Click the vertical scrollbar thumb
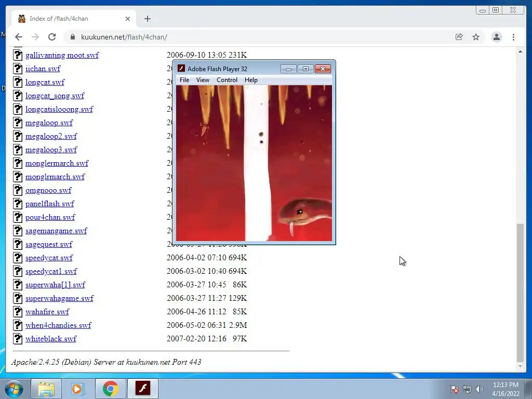The image size is (532, 399). (520, 292)
